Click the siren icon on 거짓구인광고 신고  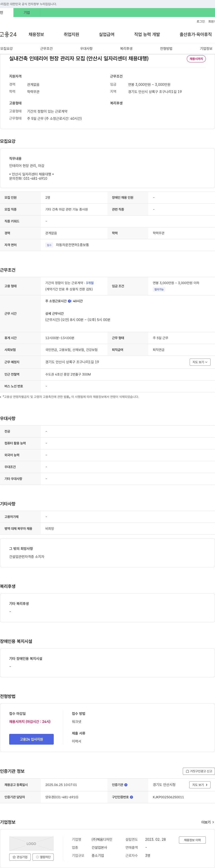187,771
